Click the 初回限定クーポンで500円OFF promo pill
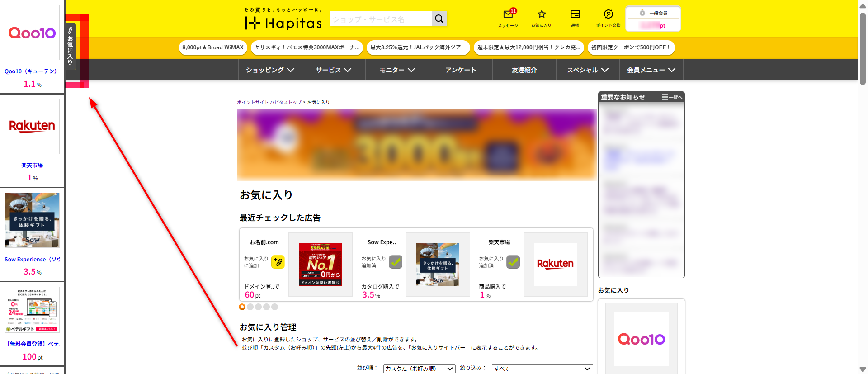Screen dimensions: 868x374 [631, 47]
